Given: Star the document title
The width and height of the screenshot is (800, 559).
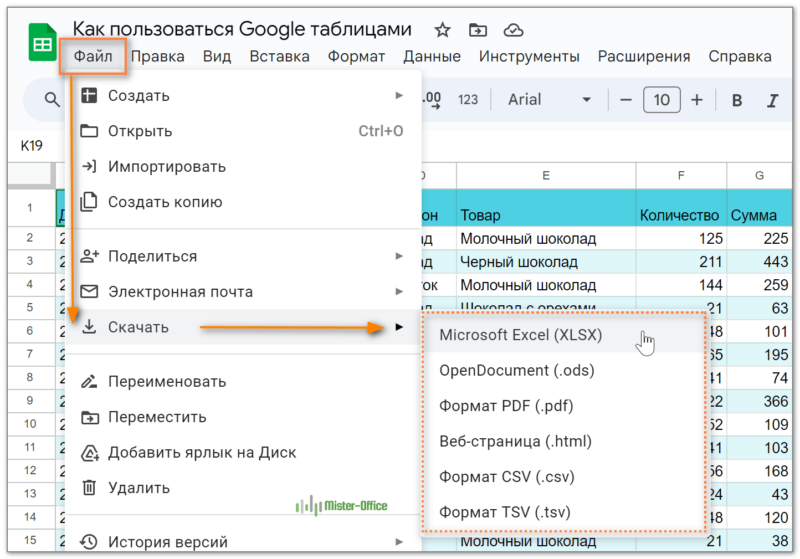Looking at the screenshot, I should pyautogui.click(x=442, y=30).
